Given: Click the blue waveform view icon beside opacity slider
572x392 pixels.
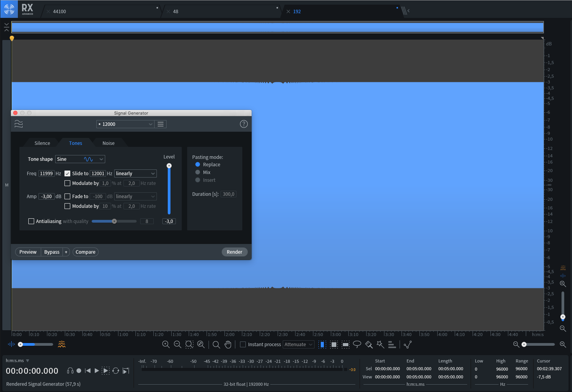Looking at the screenshot, I should (x=11, y=344).
